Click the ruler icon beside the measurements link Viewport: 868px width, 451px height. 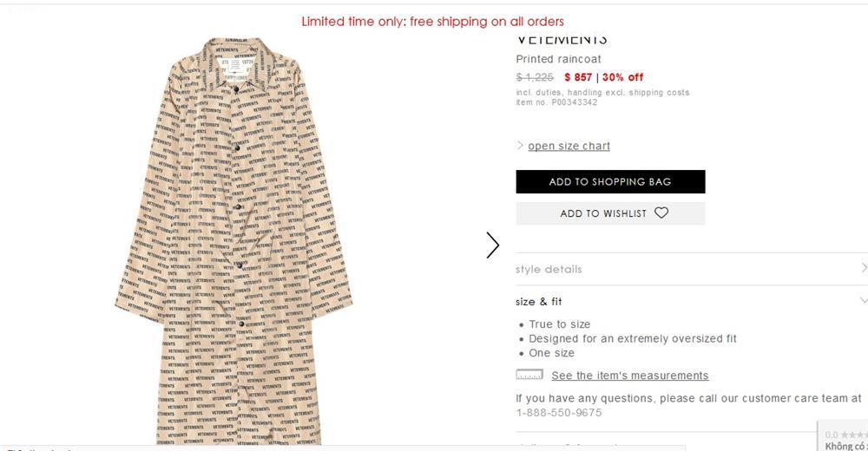529,375
